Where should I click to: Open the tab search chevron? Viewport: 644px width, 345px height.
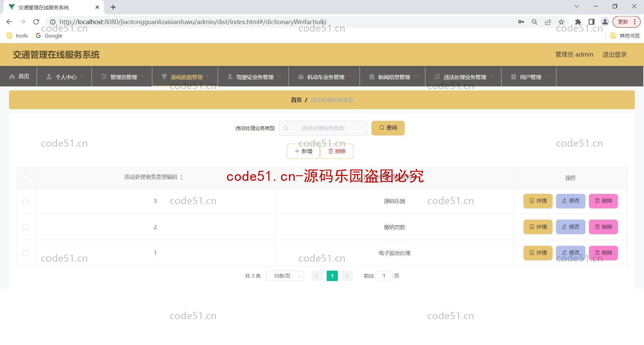tap(577, 6)
